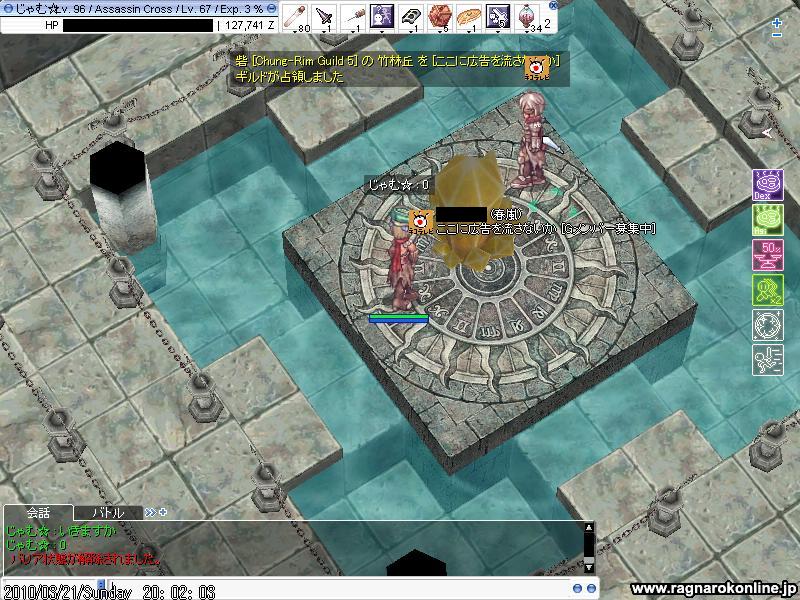Click the Dex food buff icon

point(768,185)
